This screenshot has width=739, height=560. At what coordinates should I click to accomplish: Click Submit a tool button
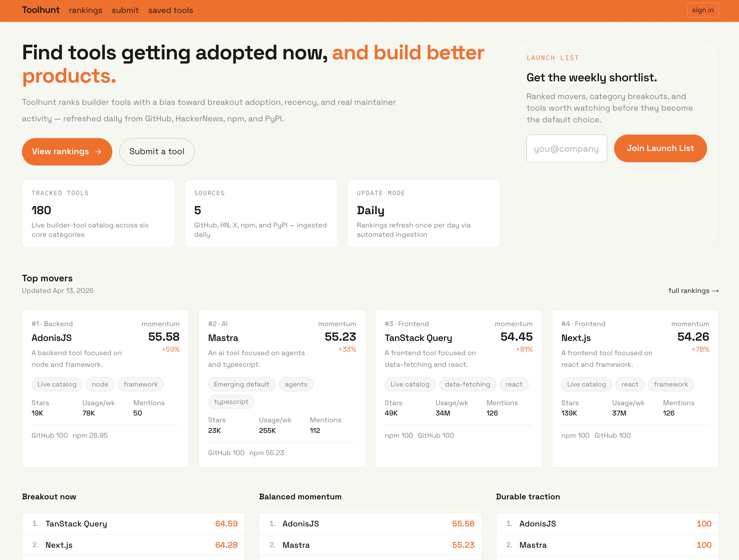[157, 152]
